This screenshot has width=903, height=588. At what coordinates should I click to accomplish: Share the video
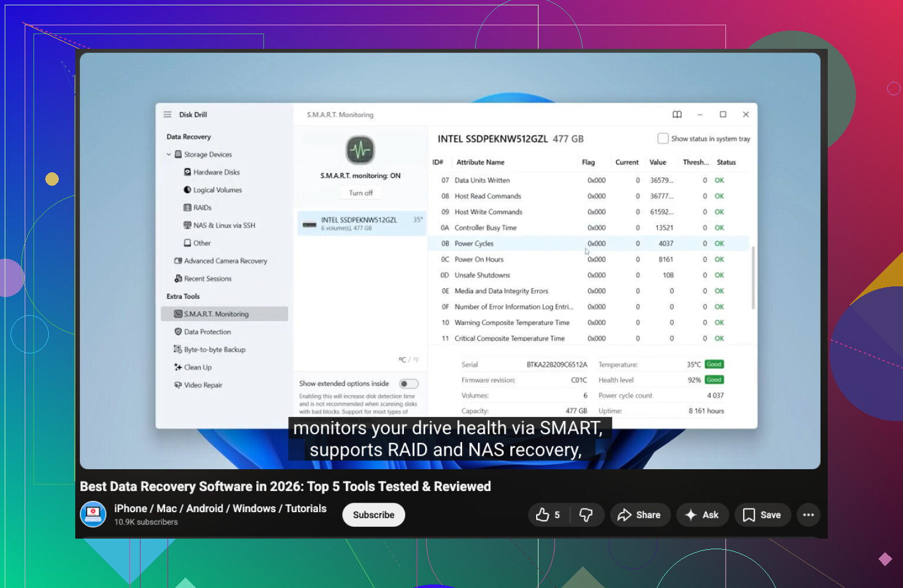coord(640,514)
